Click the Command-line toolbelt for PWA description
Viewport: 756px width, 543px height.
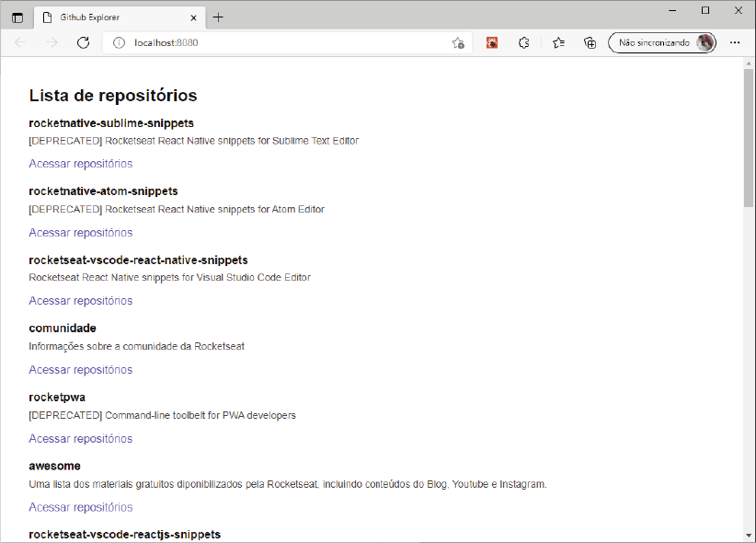point(163,416)
